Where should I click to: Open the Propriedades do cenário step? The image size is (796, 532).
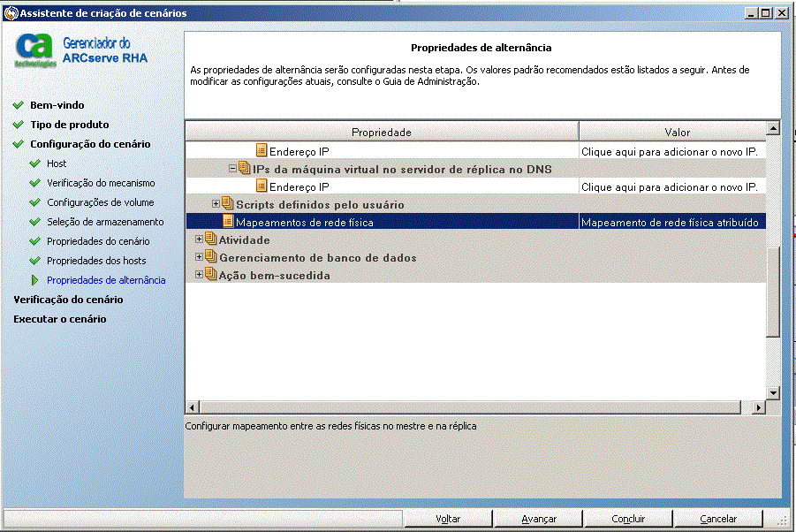(x=98, y=241)
